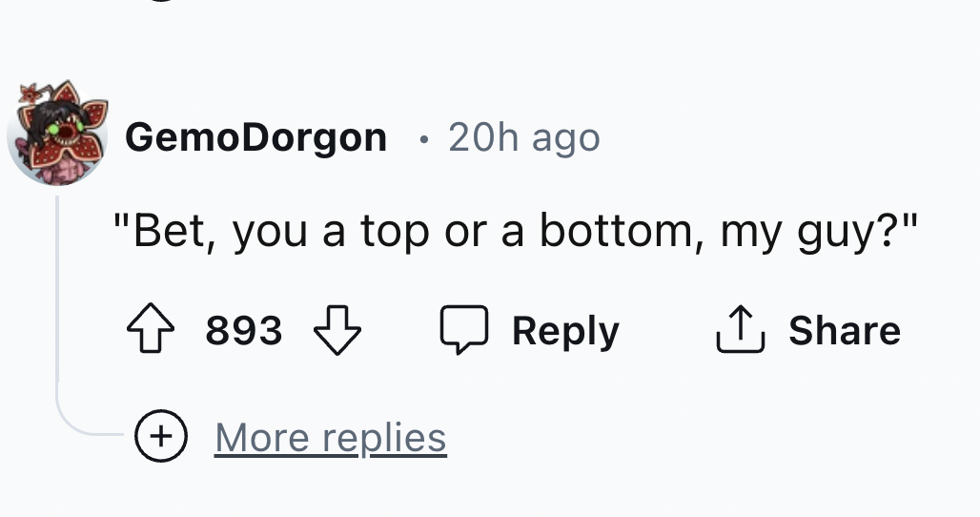Click the circled plus icon
This screenshot has height=517, width=980.
coord(160,437)
